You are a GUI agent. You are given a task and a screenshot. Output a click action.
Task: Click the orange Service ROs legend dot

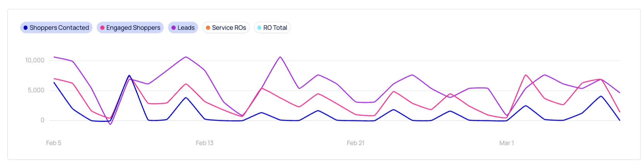pos(208,28)
